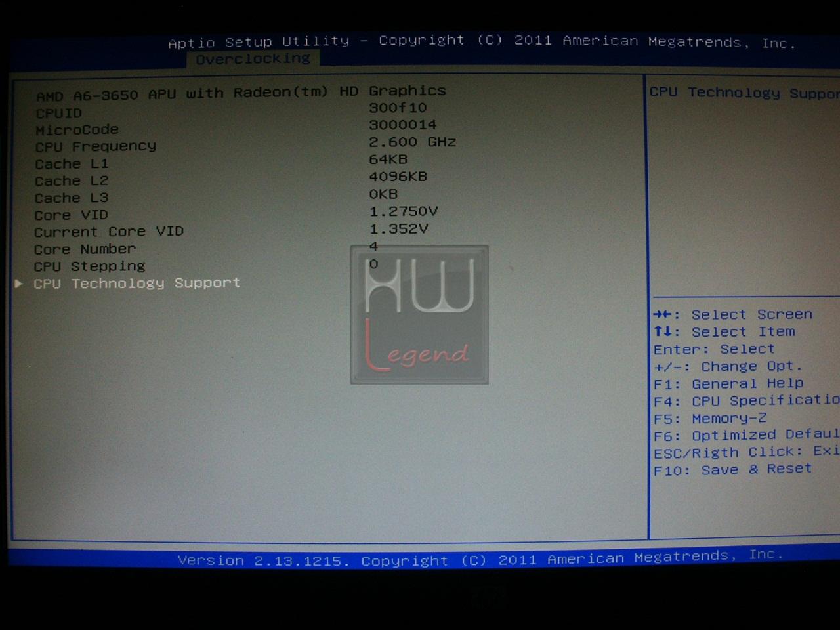Select the CPUID label
840x630 pixels.
pyautogui.click(x=58, y=114)
